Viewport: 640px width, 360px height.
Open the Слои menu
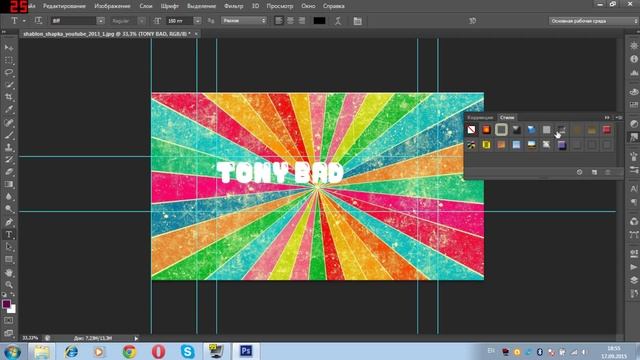146,6
